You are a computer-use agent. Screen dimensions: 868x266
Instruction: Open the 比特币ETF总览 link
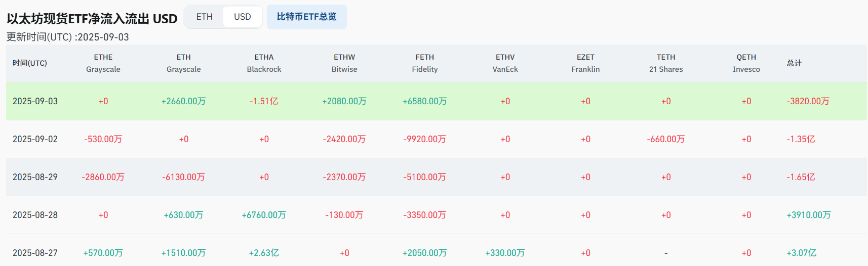pyautogui.click(x=306, y=17)
